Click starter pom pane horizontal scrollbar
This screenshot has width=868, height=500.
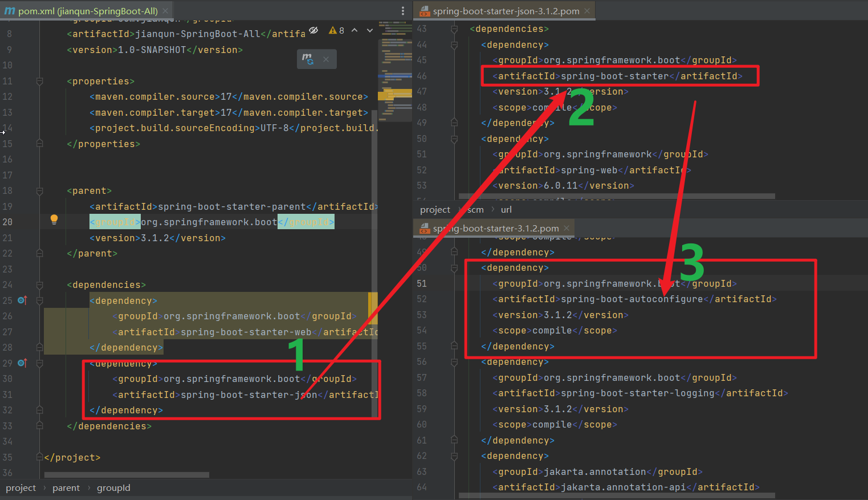[617, 495]
